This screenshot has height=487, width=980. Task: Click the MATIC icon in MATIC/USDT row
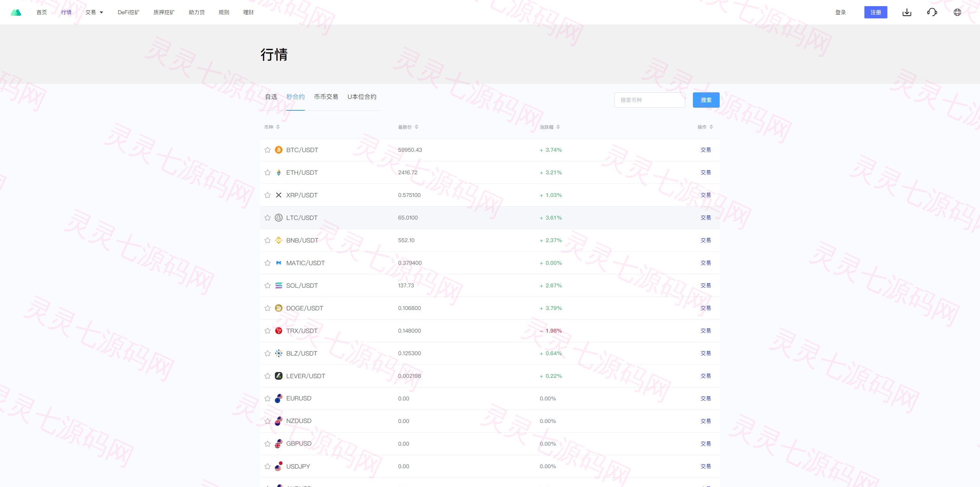279,263
